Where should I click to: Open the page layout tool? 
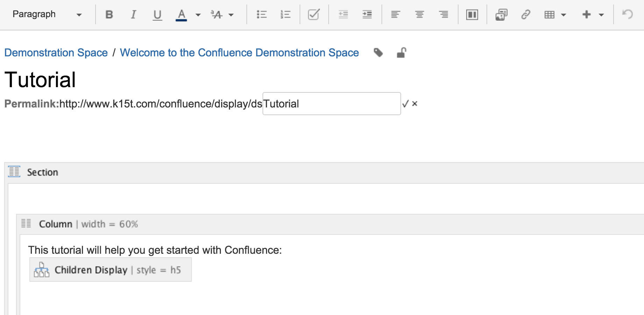472,15
